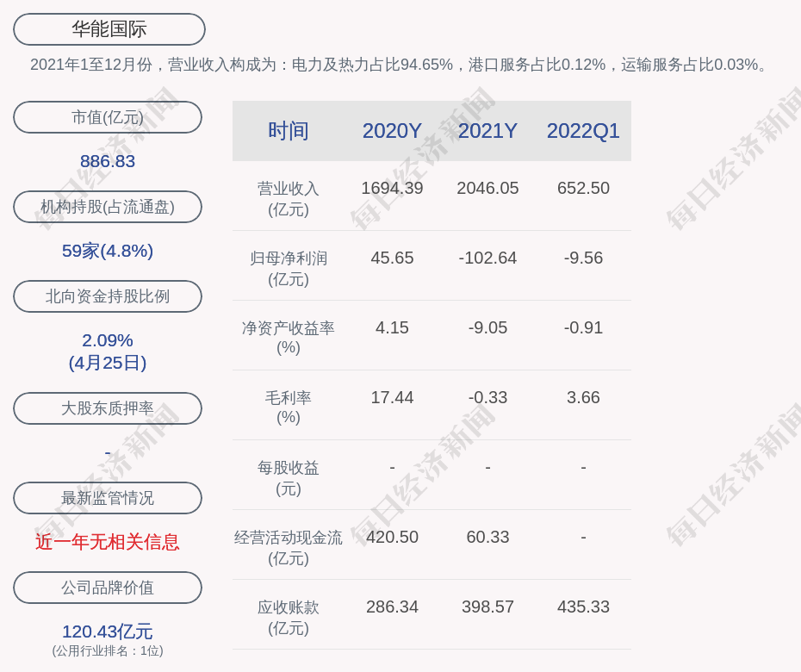Click the 2022Q1 ROE value -0.91

coord(583,327)
